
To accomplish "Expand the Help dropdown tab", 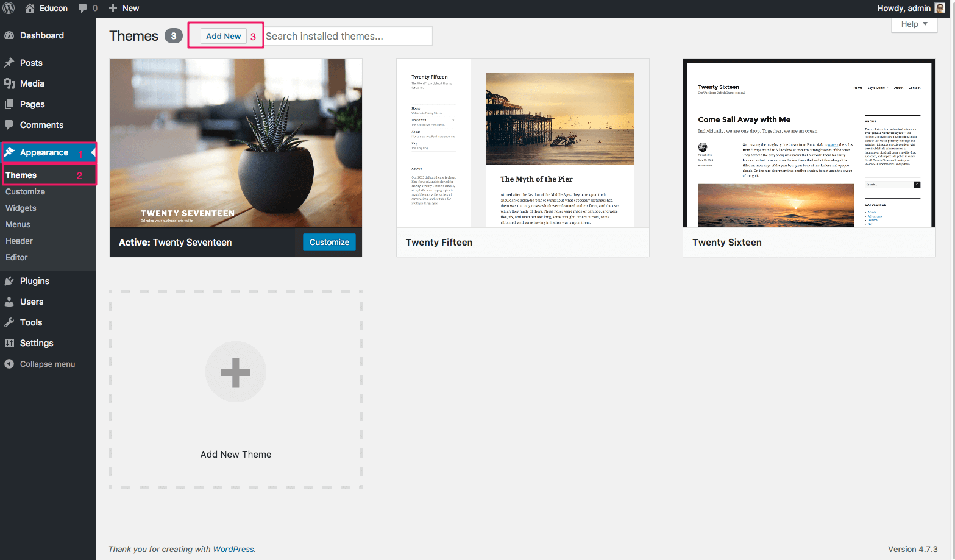I will 914,24.
